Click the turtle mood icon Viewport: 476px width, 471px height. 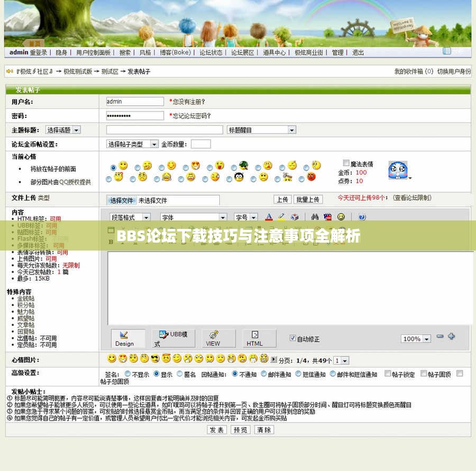click(x=243, y=165)
